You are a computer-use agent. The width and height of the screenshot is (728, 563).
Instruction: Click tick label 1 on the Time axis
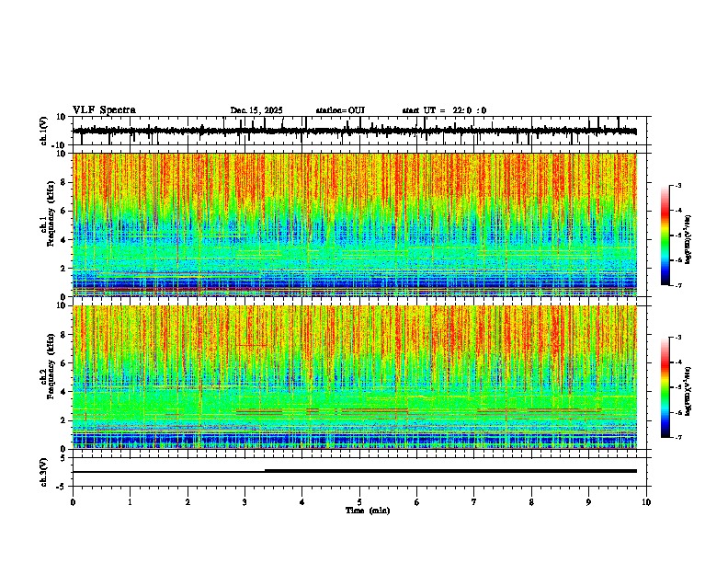(130, 502)
